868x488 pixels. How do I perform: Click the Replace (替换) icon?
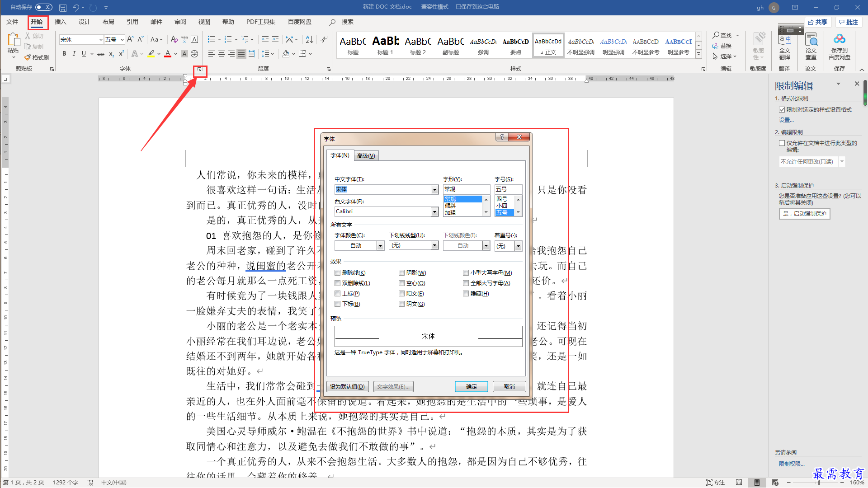(x=722, y=46)
